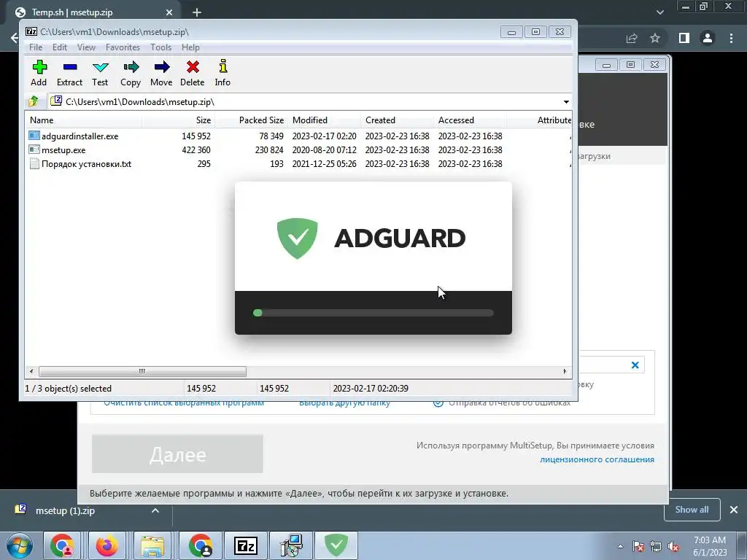Open Firefox from the taskbar

coord(107,545)
